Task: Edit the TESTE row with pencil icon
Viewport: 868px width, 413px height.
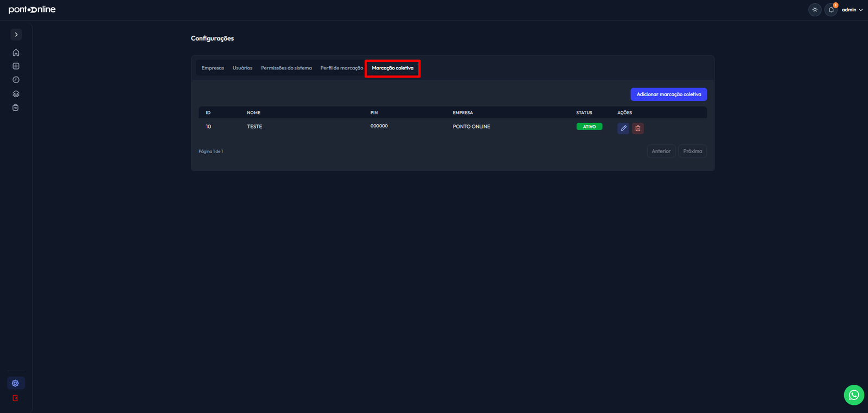Action: coord(623,128)
